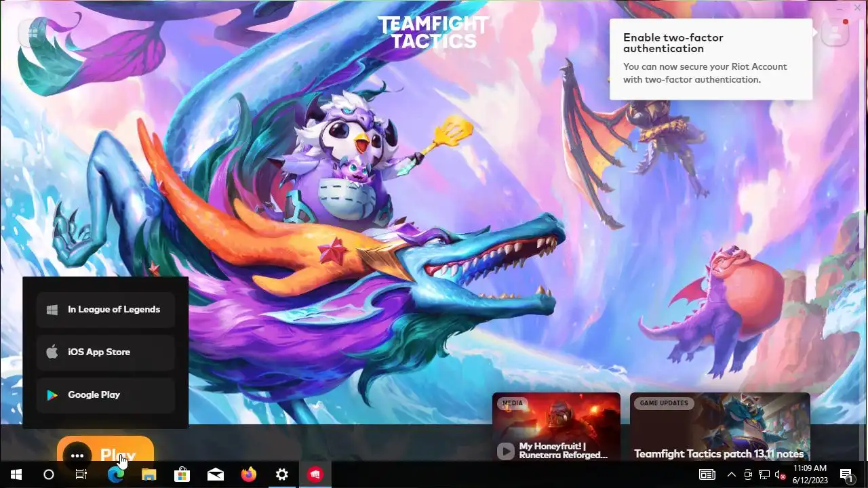Click the MEDIA tag label

tap(513, 403)
